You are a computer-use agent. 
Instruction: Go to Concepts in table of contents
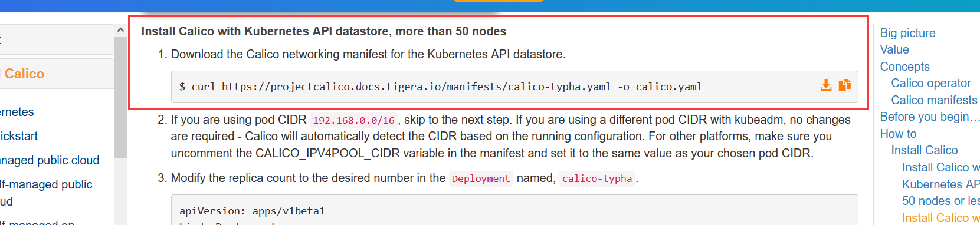pos(904,67)
